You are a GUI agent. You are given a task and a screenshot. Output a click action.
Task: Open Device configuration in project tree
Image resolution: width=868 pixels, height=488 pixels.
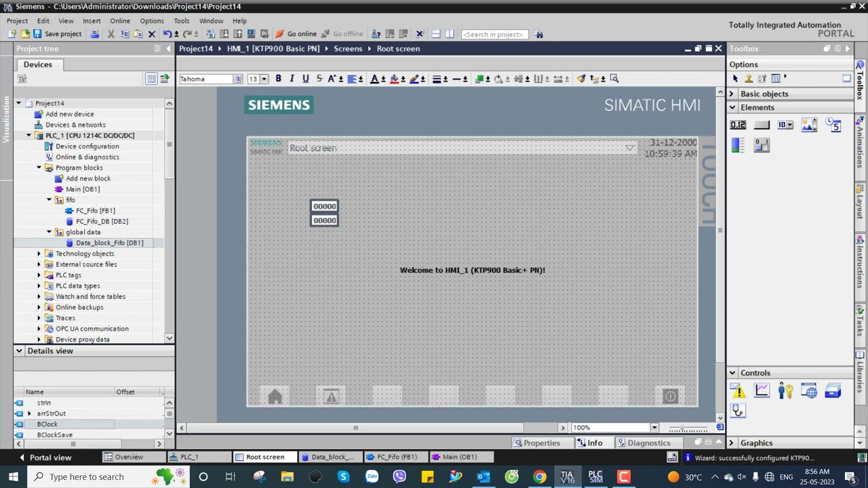87,146
